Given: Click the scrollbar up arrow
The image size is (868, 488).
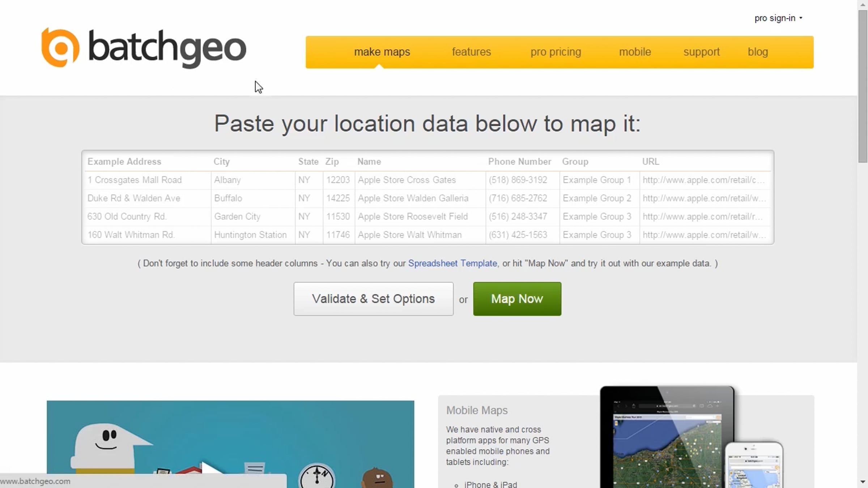Looking at the screenshot, I should 863,4.
